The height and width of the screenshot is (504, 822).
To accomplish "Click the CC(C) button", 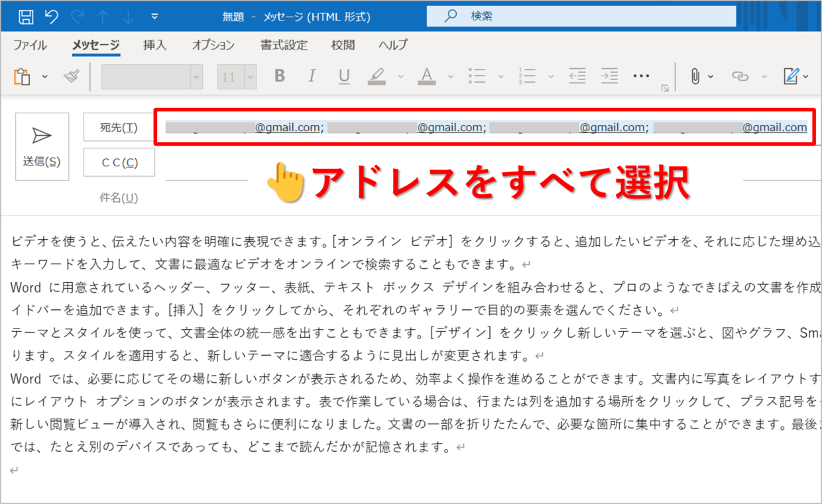I will coord(119,162).
